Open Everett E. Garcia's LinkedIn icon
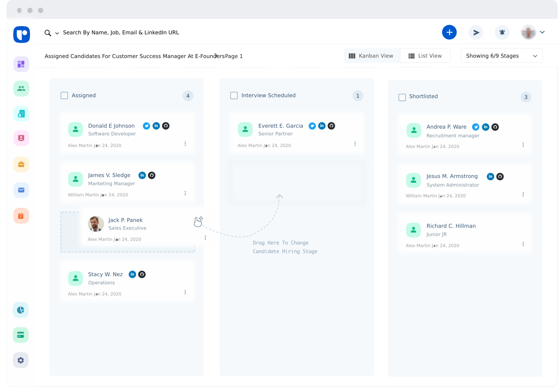560x392 pixels. [322, 126]
